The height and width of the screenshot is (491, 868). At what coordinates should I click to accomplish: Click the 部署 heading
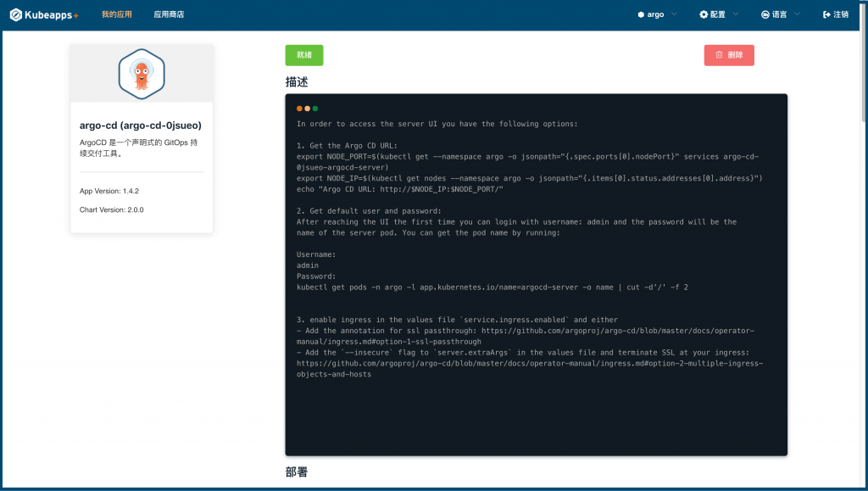point(296,472)
